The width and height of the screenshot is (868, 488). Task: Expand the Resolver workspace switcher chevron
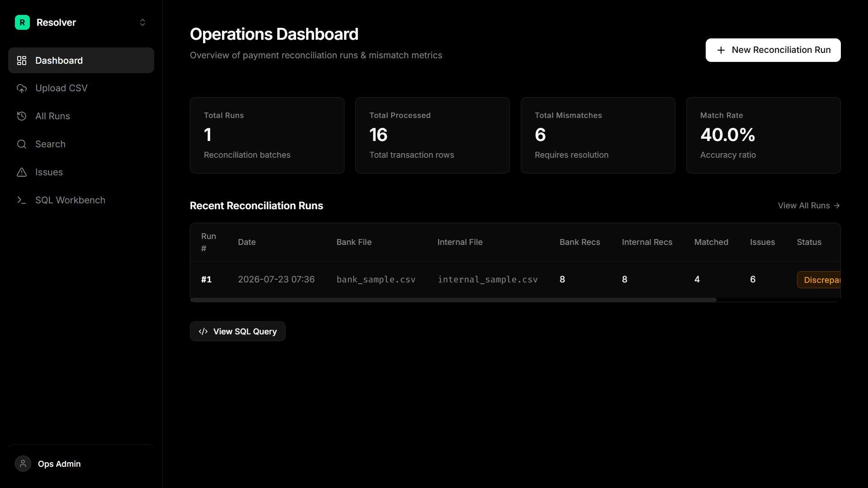tap(142, 23)
